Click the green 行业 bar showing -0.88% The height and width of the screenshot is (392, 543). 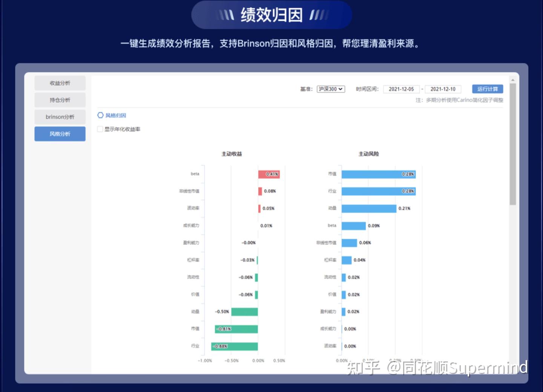(234, 346)
